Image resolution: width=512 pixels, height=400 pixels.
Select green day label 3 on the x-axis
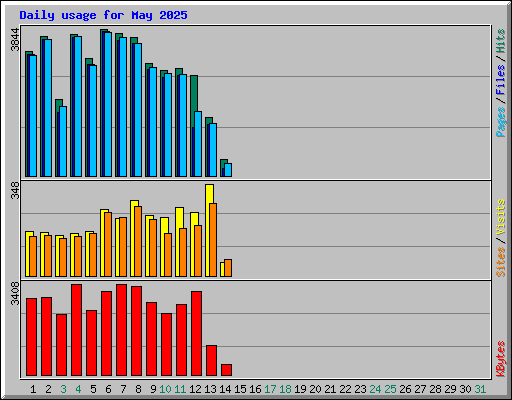[x=63, y=389]
